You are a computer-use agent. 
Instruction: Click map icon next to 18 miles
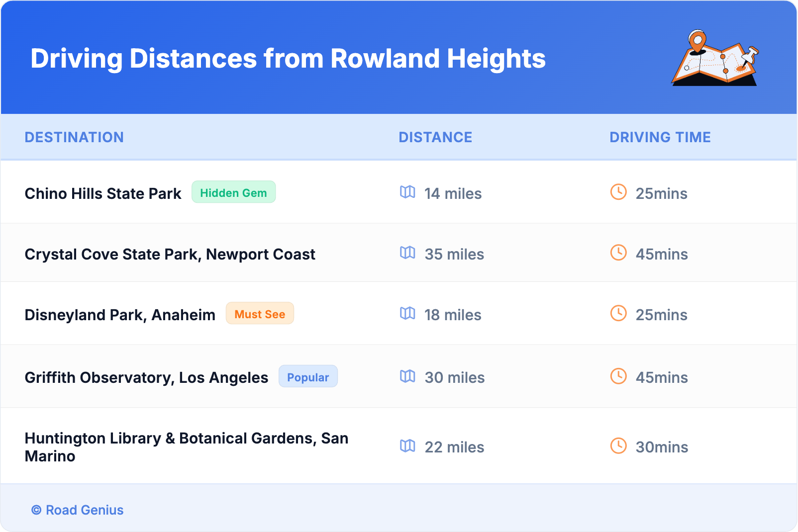pyautogui.click(x=407, y=313)
